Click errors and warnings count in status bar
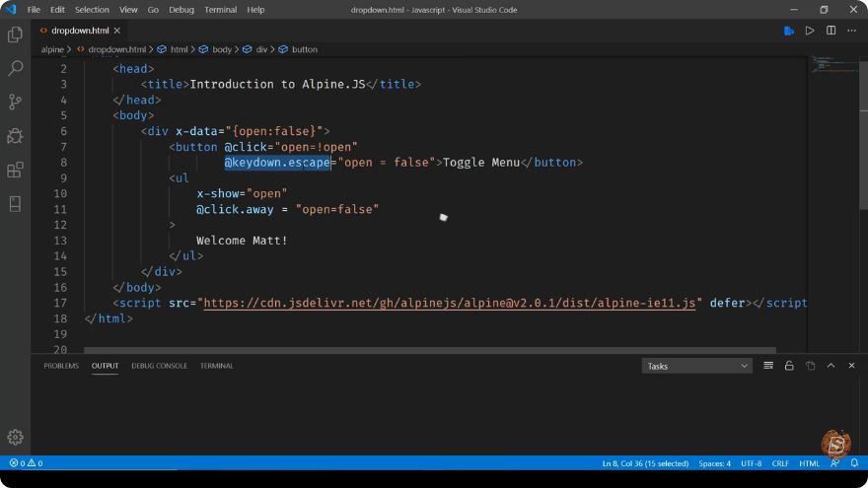 point(26,463)
